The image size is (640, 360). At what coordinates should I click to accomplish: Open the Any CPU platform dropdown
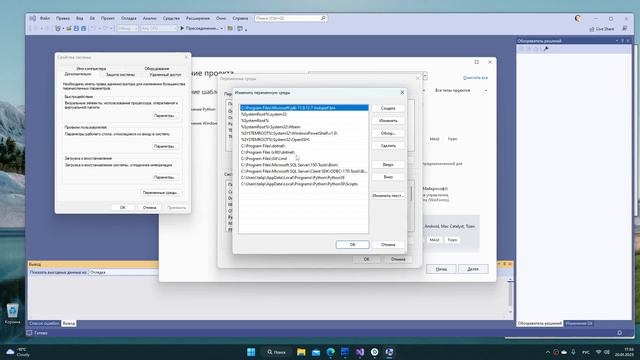(x=159, y=29)
